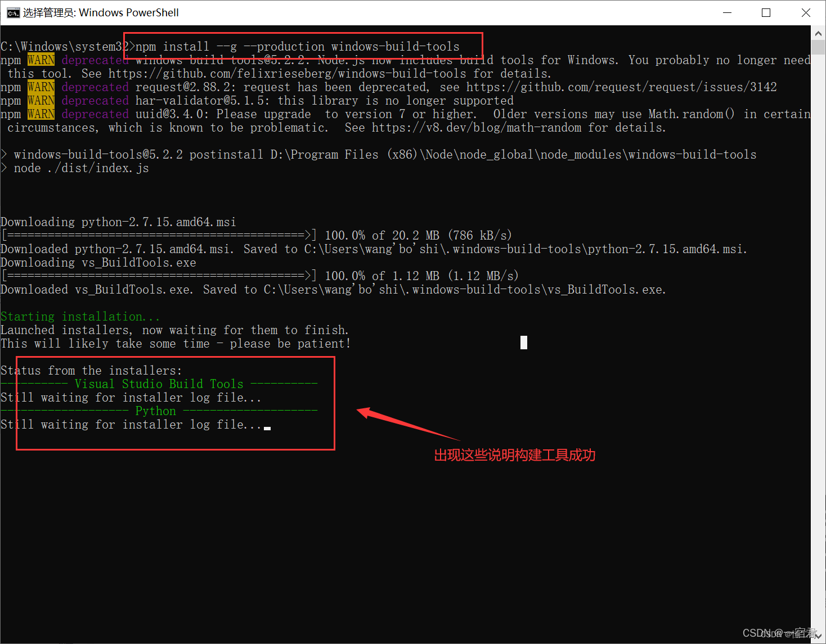Maximize the Windows PowerShell window
Screen dimensions: 826x644
pyautogui.click(x=766, y=12)
